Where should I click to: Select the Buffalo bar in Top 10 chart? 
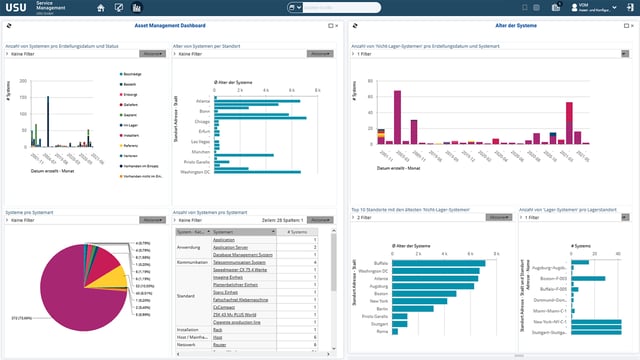click(438, 263)
